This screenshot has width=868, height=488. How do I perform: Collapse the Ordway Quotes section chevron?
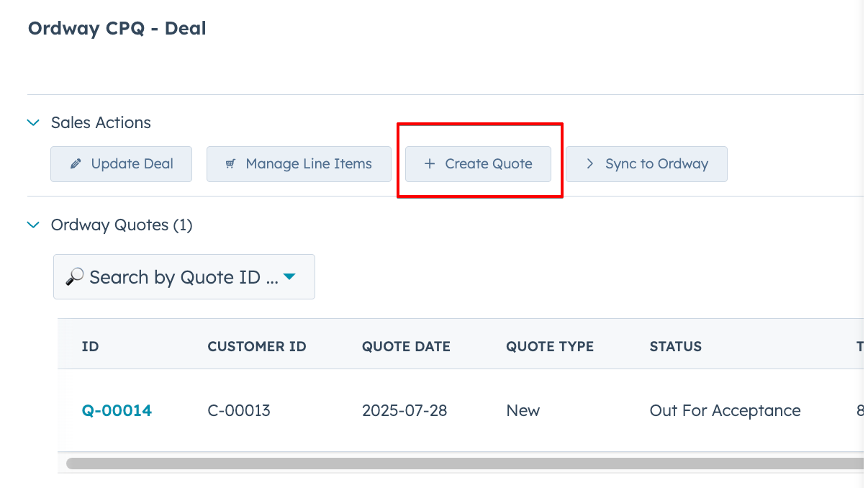33,225
